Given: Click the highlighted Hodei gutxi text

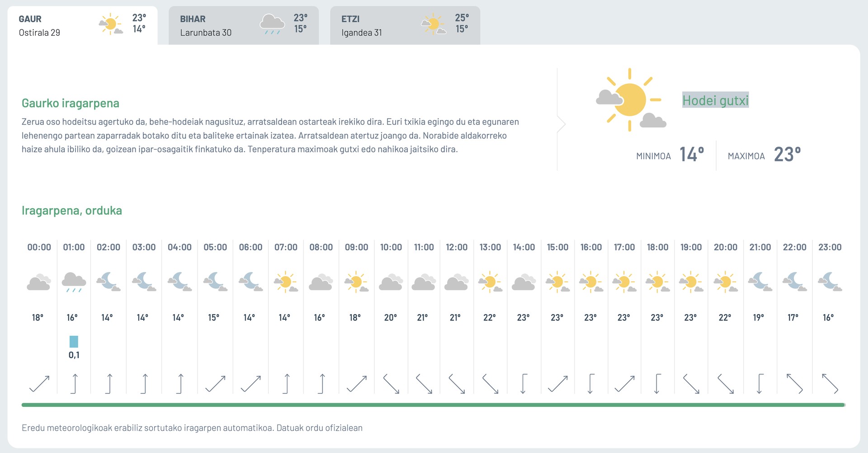Looking at the screenshot, I should coord(716,100).
